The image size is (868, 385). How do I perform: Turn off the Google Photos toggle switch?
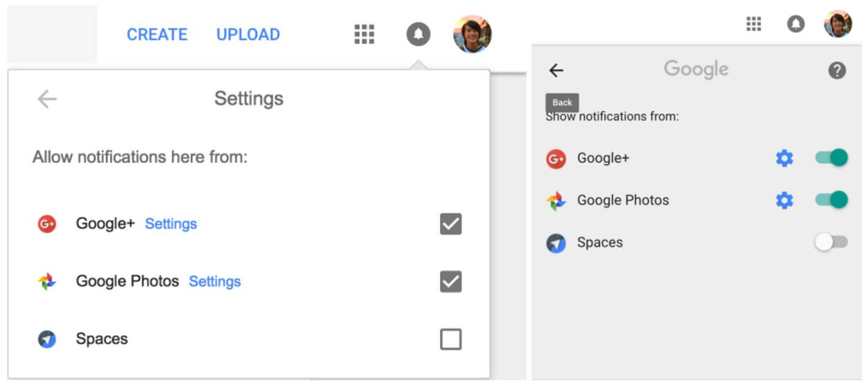[x=831, y=200]
